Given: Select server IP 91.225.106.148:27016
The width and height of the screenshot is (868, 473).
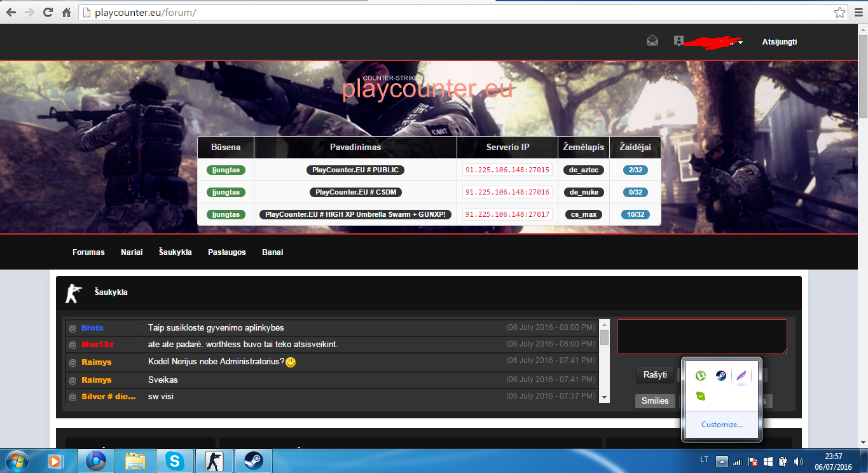Looking at the screenshot, I should click(507, 192).
